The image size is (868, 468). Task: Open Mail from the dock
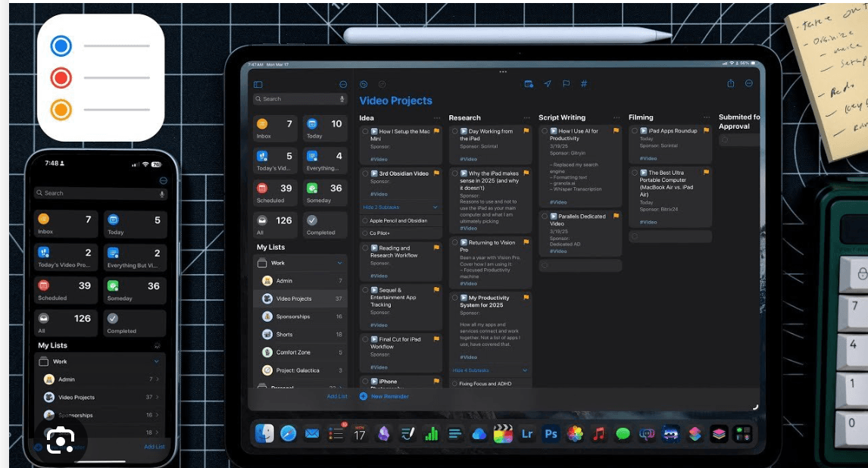311,434
